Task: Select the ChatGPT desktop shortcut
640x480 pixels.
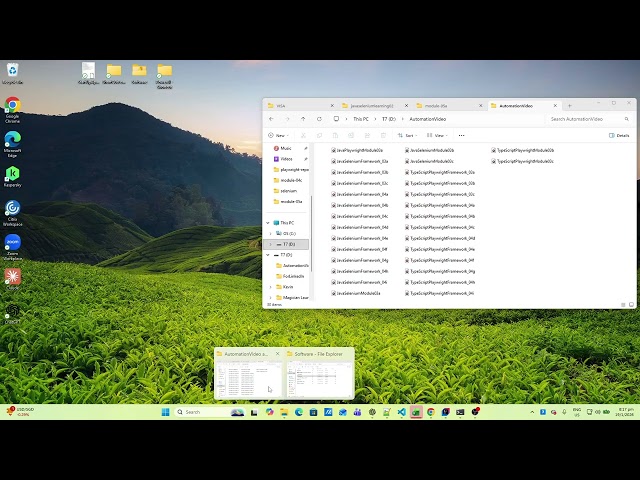Action: 13,313
